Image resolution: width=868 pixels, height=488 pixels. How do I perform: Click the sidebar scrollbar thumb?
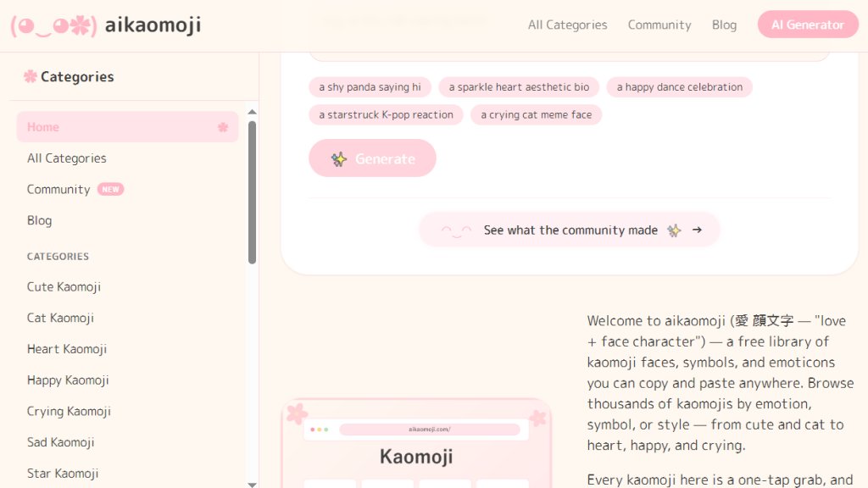(253, 192)
